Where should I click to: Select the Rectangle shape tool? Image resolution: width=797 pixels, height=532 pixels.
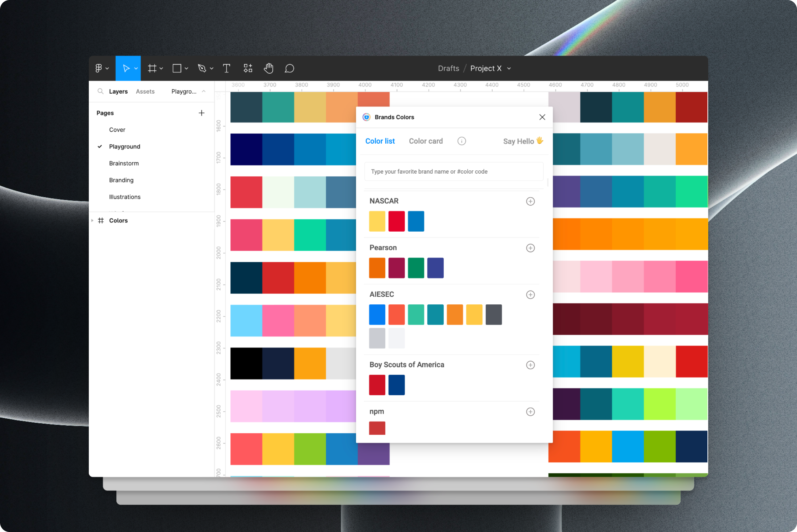pyautogui.click(x=177, y=68)
